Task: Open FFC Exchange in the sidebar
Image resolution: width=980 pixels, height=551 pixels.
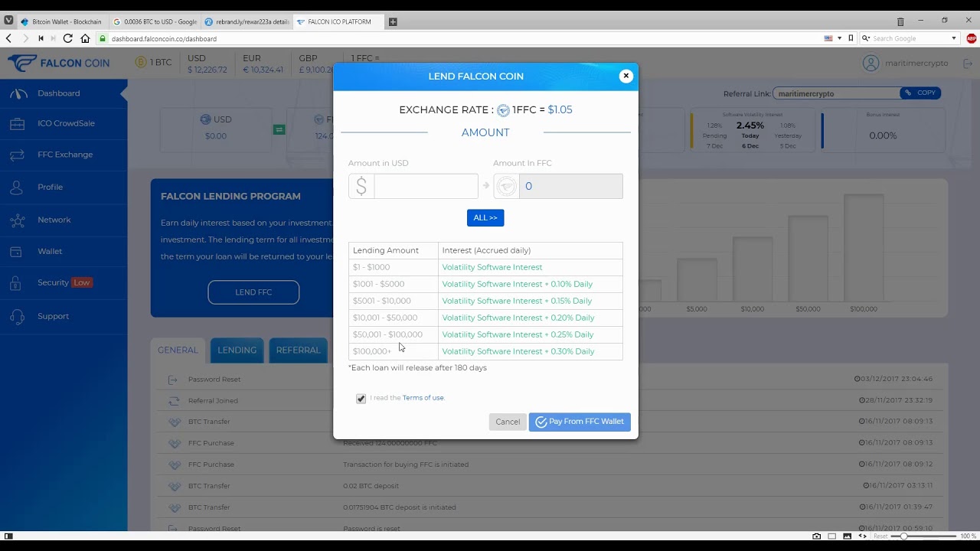Action: pyautogui.click(x=64, y=155)
